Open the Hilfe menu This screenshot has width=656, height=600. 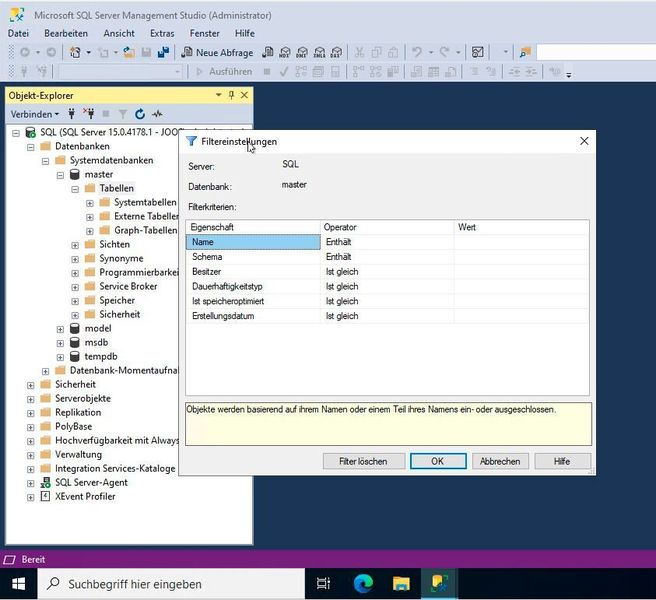coord(245,33)
